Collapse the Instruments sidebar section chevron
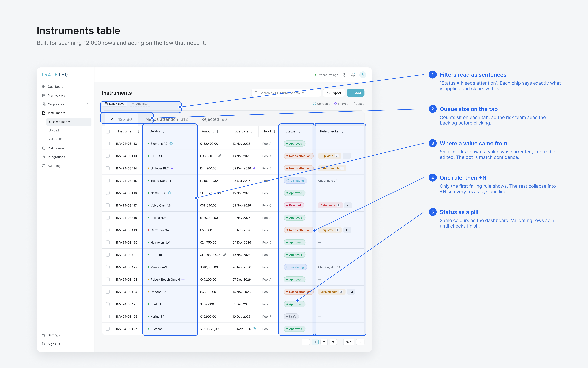Image resolution: width=588 pixels, height=368 pixels. [88, 113]
